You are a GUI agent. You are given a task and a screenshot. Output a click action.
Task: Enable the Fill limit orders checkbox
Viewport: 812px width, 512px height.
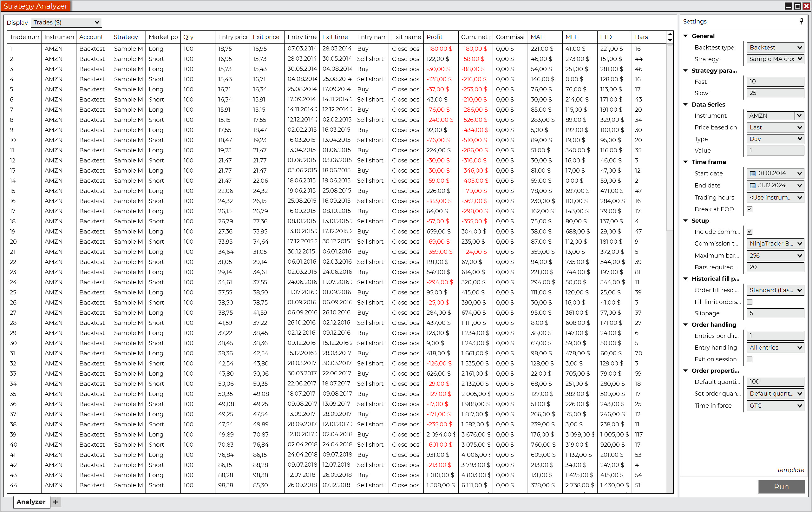pos(749,302)
